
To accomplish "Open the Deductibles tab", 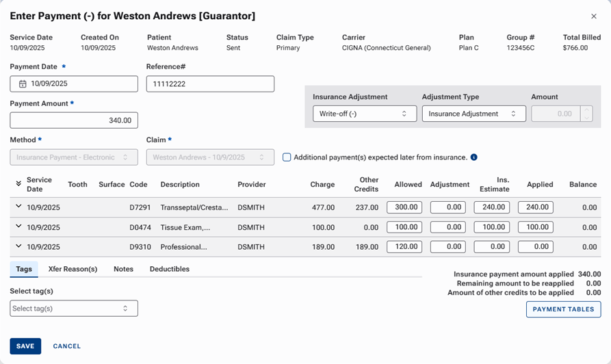I will click(169, 269).
